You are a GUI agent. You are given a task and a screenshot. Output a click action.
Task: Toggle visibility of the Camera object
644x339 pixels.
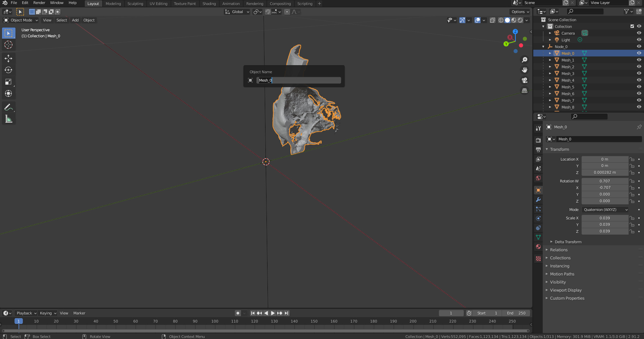tap(639, 33)
